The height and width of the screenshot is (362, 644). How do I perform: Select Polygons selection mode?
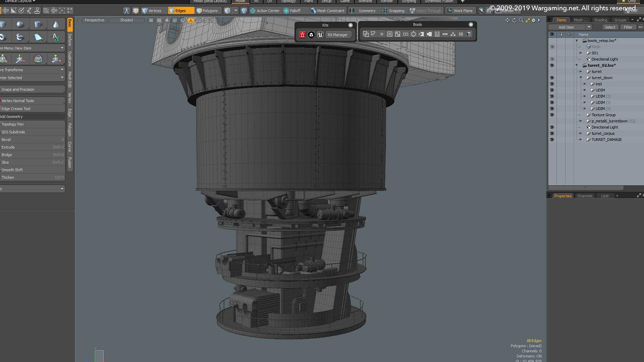coord(207,11)
